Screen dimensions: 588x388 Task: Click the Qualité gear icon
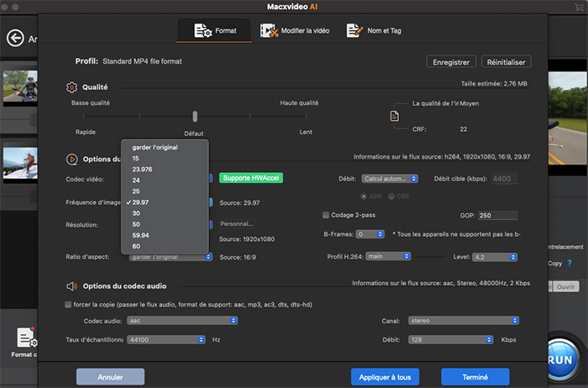(71, 87)
